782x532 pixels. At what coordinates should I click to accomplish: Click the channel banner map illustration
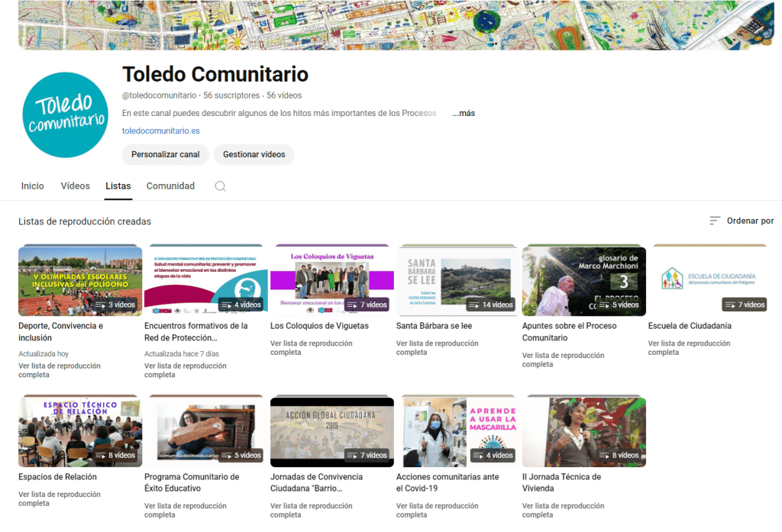pos(396,25)
